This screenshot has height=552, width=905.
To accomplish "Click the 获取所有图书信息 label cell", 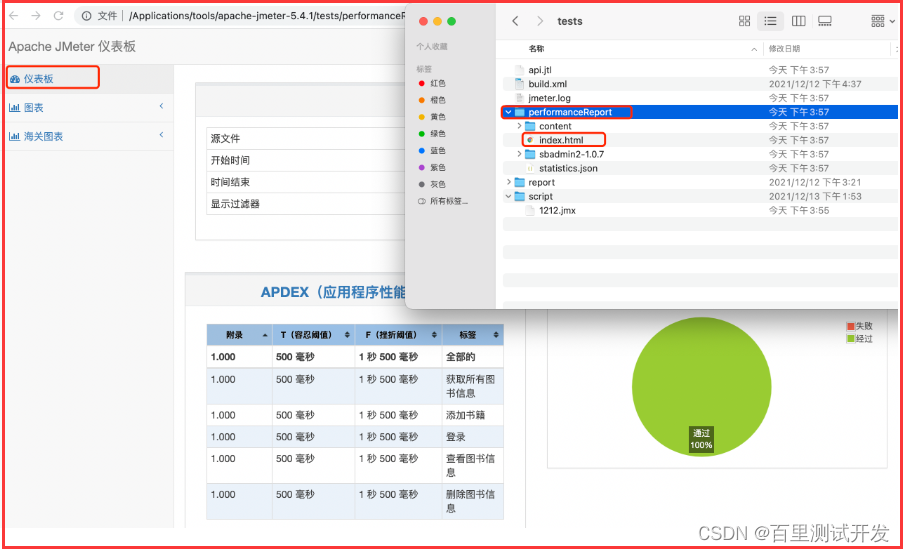I will tap(473, 386).
